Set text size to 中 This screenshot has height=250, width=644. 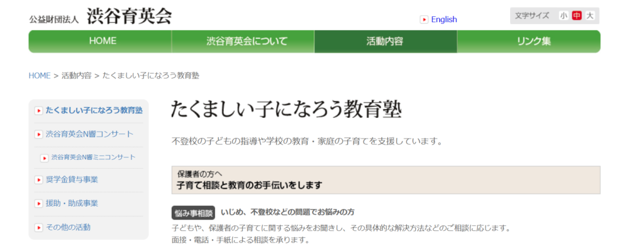pyautogui.click(x=577, y=16)
